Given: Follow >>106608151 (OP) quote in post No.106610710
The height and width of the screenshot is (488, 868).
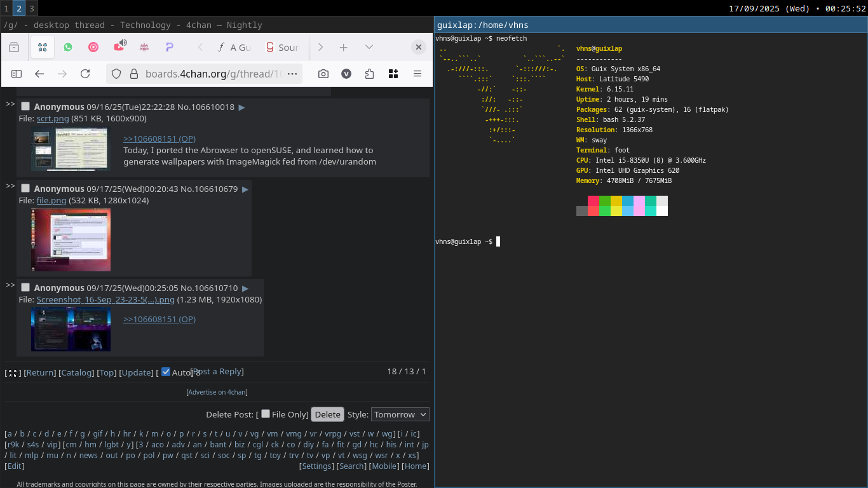Looking at the screenshot, I should click(159, 320).
